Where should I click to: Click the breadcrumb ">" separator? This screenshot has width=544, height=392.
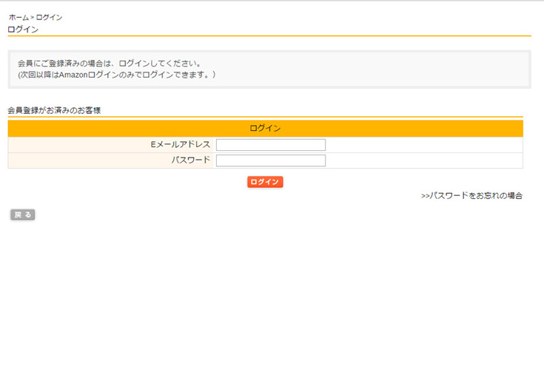33,17
